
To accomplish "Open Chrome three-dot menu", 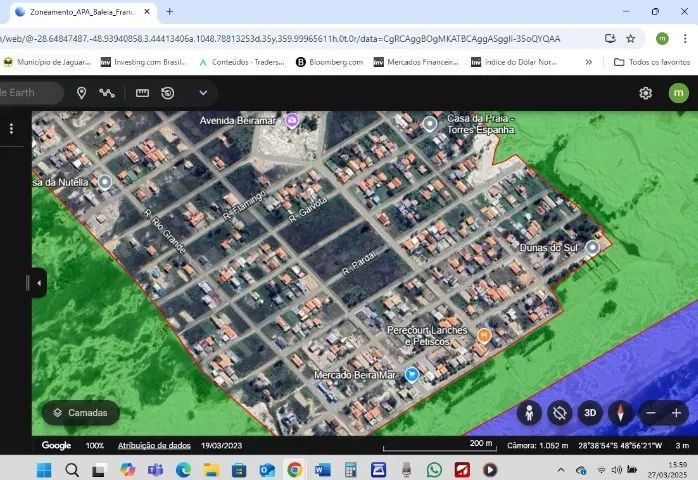I will point(685,39).
